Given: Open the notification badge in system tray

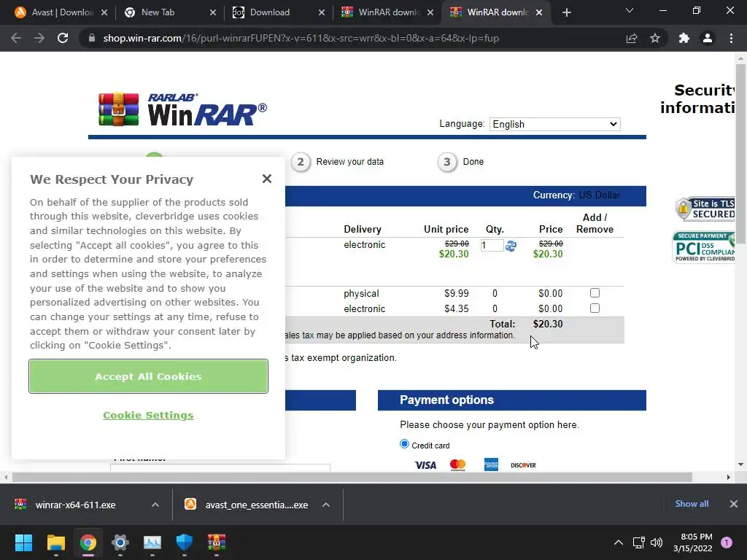Looking at the screenshot, I should point(727,542).
